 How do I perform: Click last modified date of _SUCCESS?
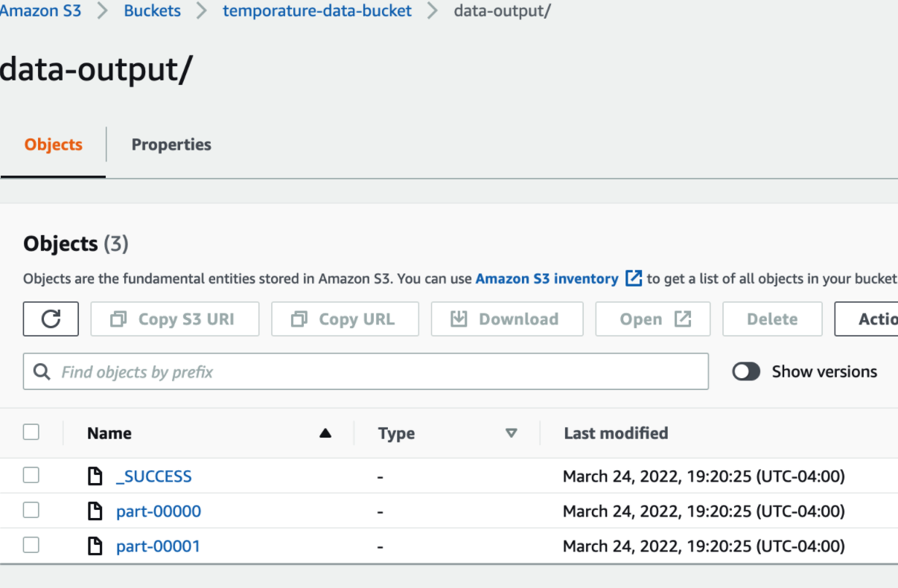click(x=704, y=476)
